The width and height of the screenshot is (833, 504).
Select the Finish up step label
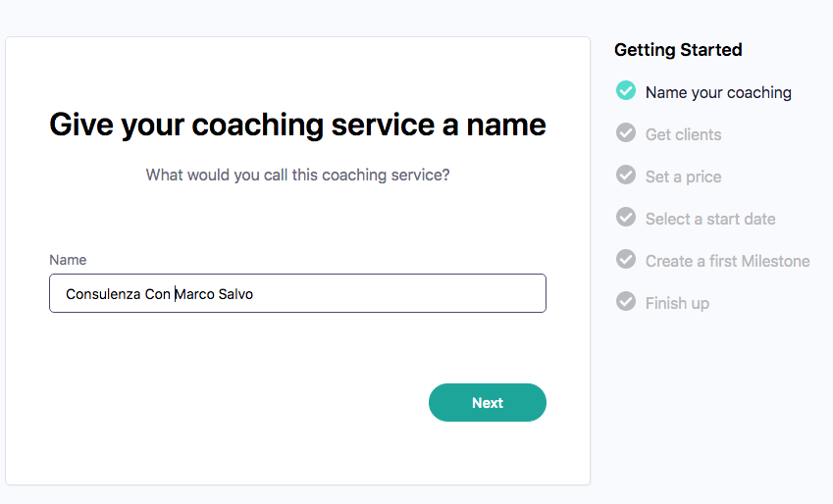pos(677,303)
